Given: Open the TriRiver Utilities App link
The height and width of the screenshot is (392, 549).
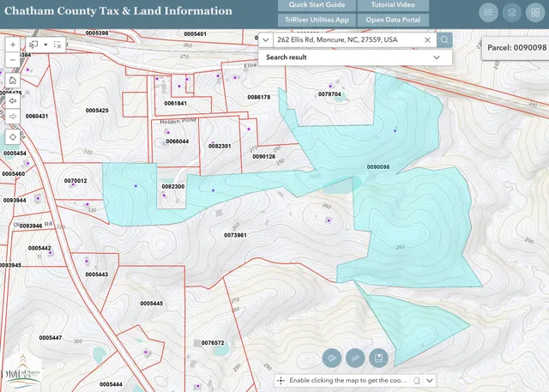Looking at the screenshot, I should (317, 19).
